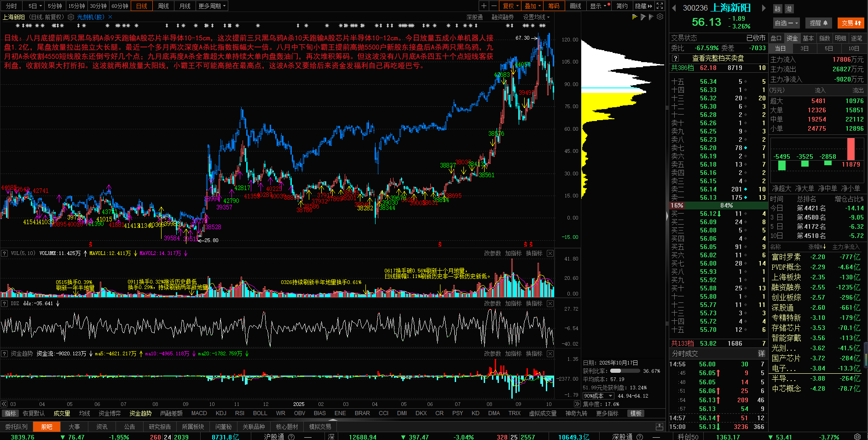Select the 3日 fund flow tab
The image size is (868, 440).
pos(804,48)
